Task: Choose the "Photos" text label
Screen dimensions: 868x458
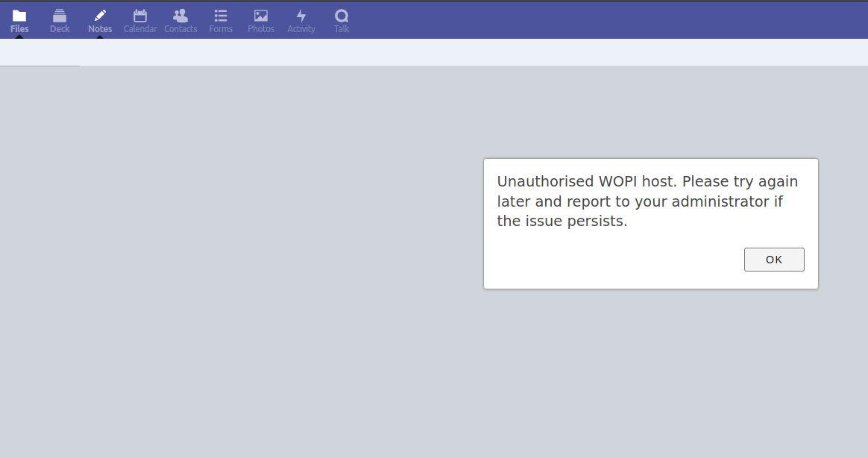Action: coord(261,29)
